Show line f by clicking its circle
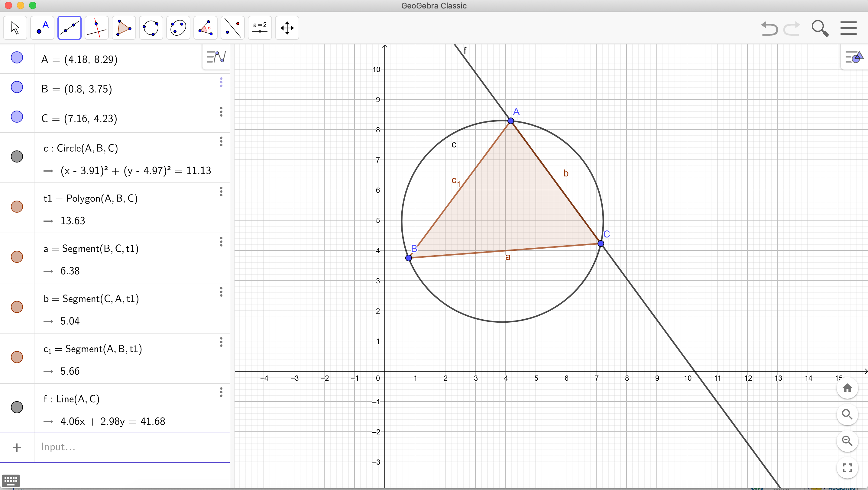Image resolution: width=868 pixels, height=490 pixels. tap(17, 407)
